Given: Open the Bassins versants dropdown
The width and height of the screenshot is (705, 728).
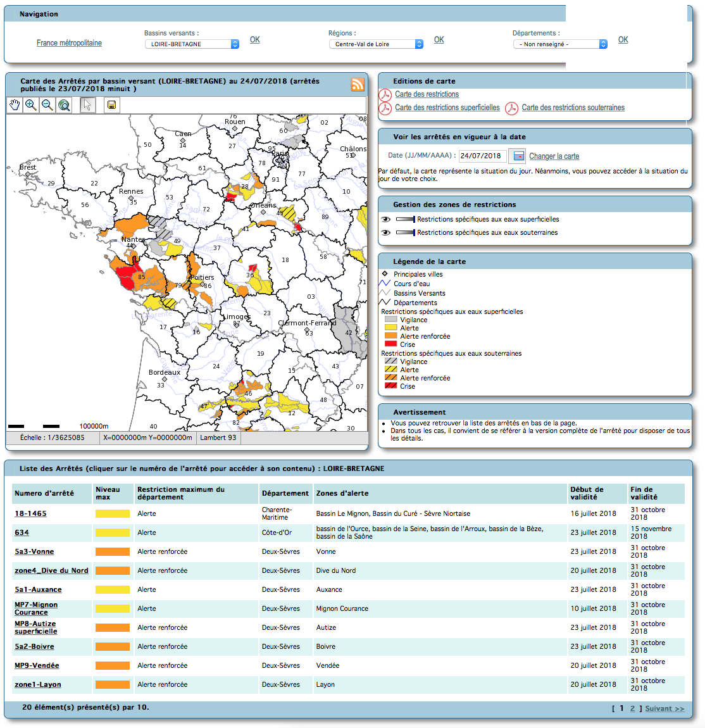Looking at the screenshot, I should 192,44.
